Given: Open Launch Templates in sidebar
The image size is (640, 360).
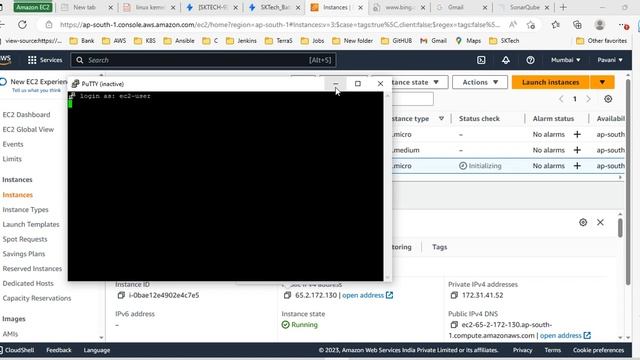Looking at the screenshot, I should (x=31, y=224).
